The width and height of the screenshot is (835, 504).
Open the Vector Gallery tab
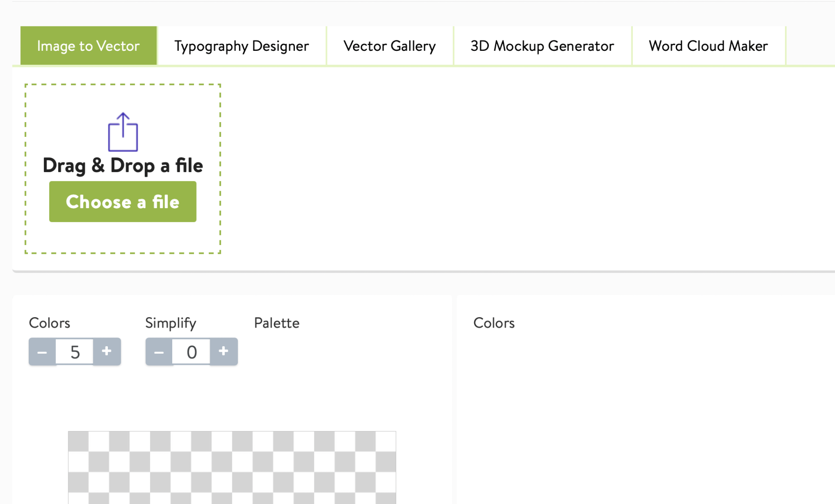(390, 46)
